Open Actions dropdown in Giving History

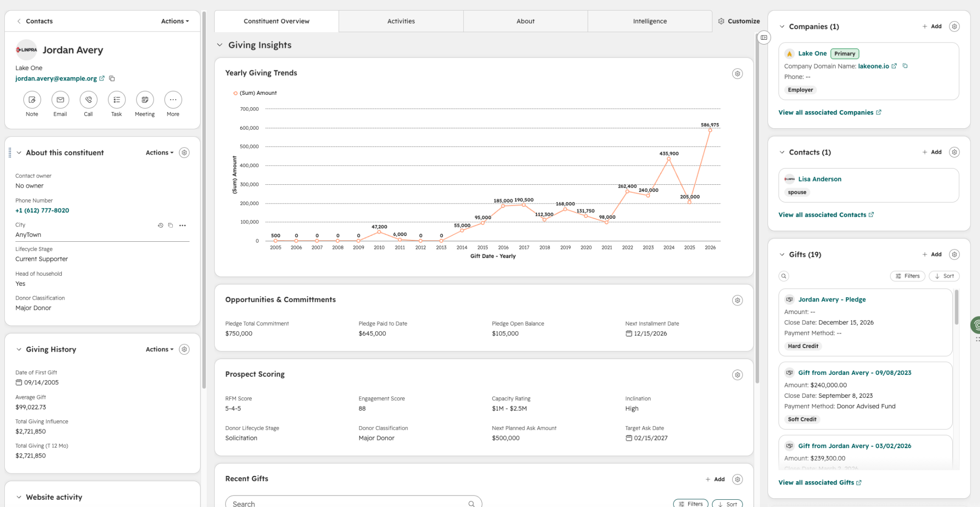pyautogui.click(x=159, y=349)
